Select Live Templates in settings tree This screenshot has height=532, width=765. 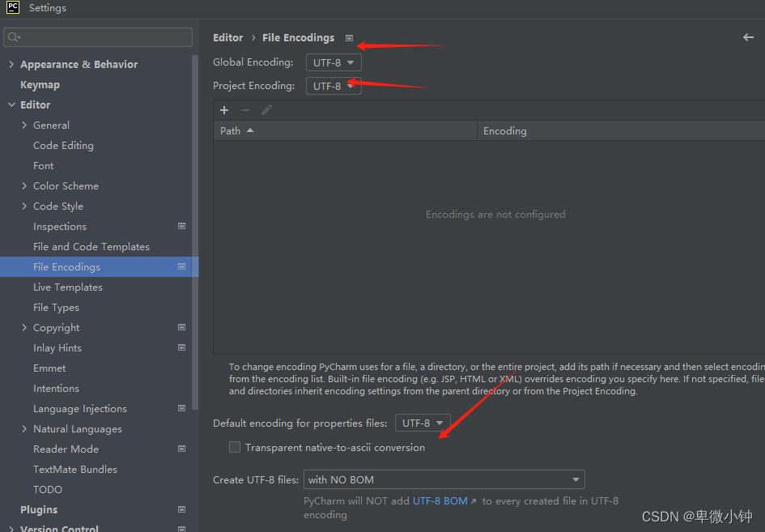(x=68, y=287)
